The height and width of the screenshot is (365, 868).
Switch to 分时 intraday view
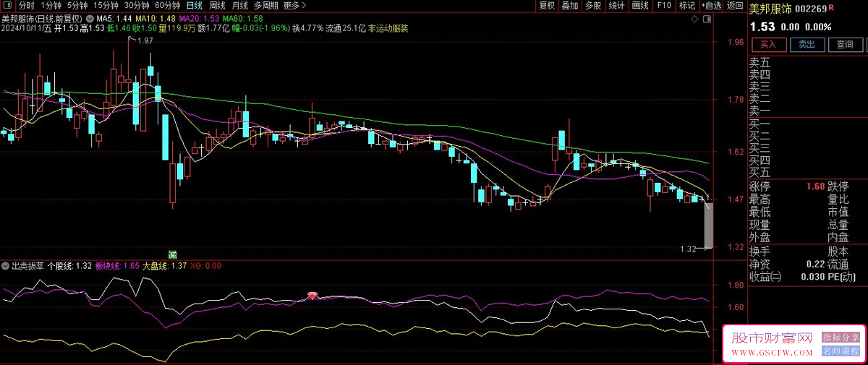26,5
